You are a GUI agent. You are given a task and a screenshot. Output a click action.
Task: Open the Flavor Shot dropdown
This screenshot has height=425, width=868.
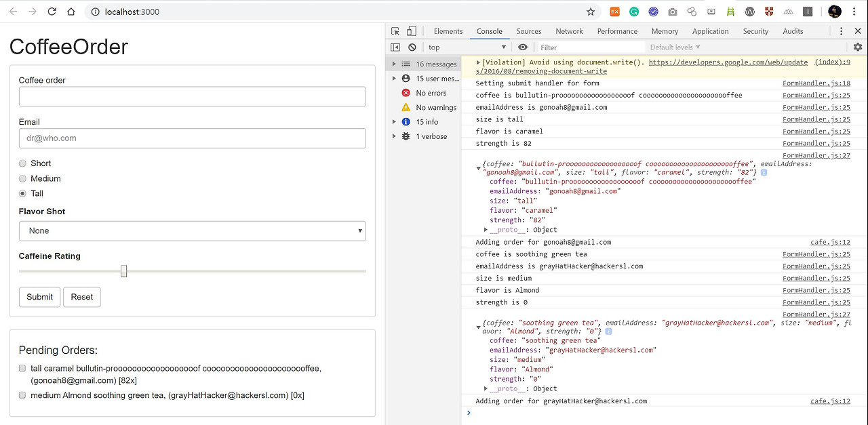[192, 231]
